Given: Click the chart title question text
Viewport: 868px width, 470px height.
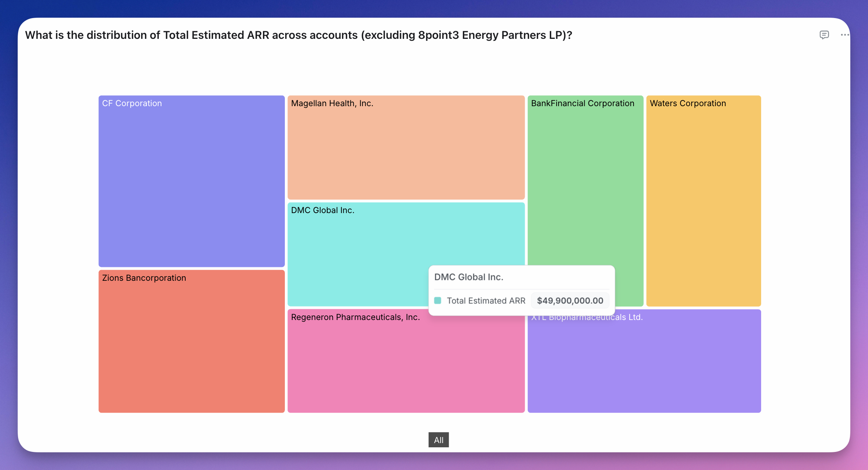Looking at the screenshot, I should coord(298,35).
